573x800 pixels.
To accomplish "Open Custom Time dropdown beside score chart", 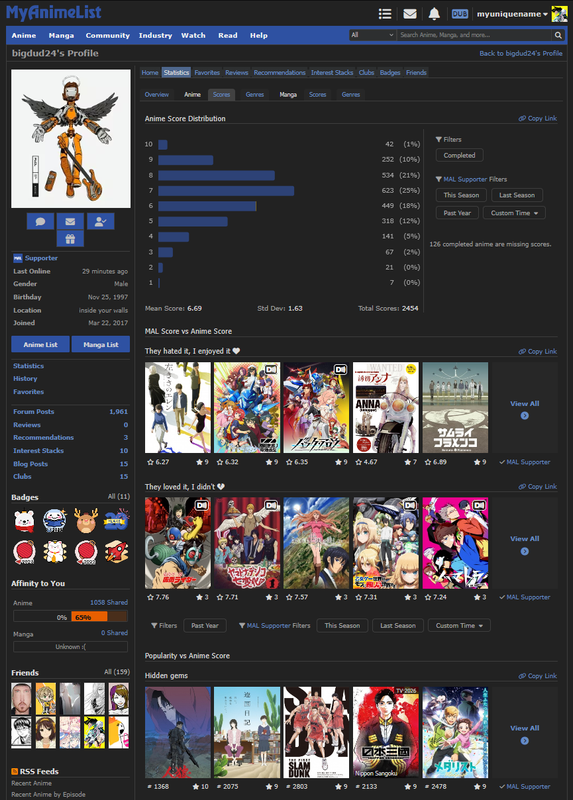I will (514, 213).
